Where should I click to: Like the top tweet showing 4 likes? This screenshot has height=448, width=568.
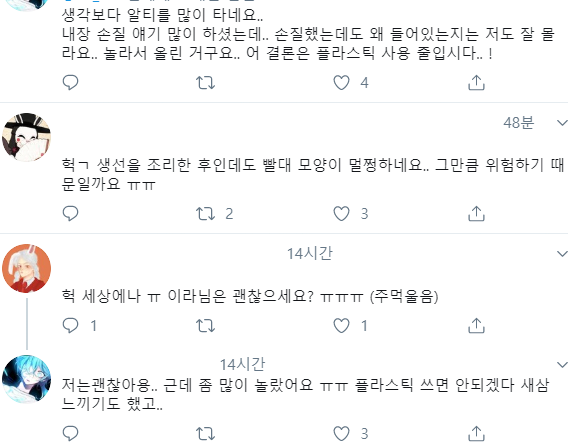[341, 83]
